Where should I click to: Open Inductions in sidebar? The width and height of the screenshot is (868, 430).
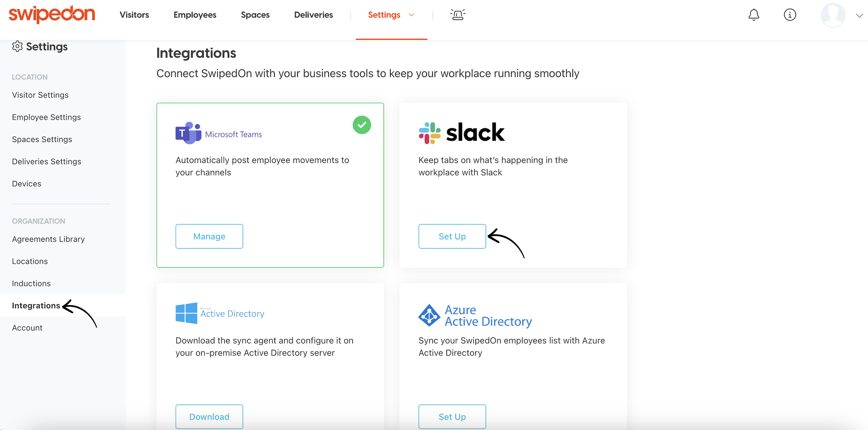(x=31, y=283)
